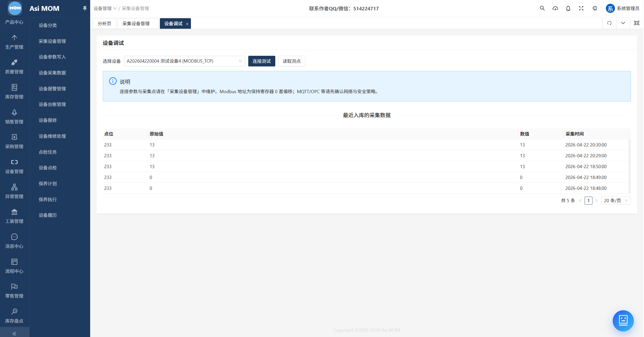Open notifications bell icon

[568, 8]
